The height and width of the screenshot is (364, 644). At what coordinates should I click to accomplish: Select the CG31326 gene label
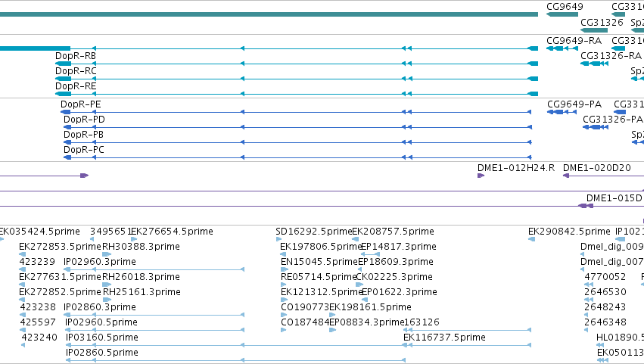(x=602, y=22)
